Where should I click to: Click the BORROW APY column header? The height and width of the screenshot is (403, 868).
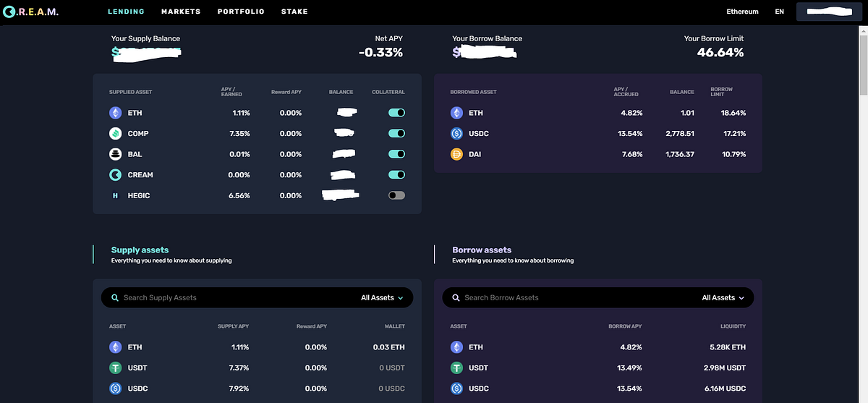[625, 326]
